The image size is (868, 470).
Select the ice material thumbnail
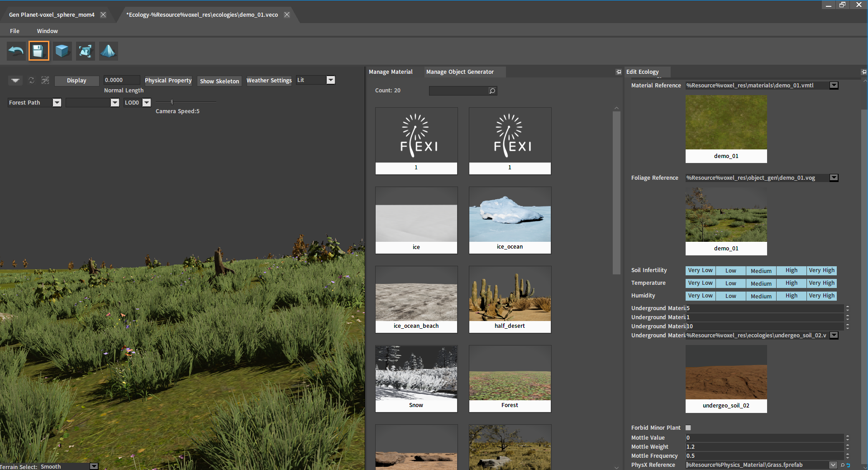(416, 220)
